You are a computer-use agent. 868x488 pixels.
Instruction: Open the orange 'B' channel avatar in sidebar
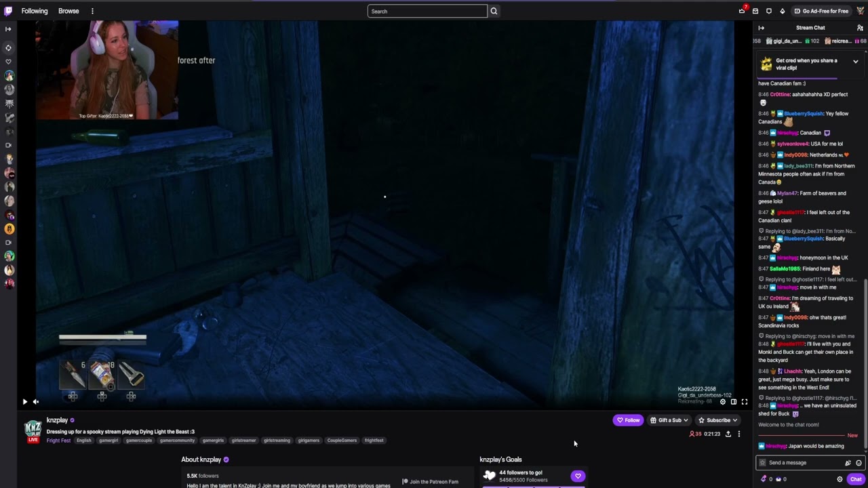pyautogui.click(x=9, y=228)
